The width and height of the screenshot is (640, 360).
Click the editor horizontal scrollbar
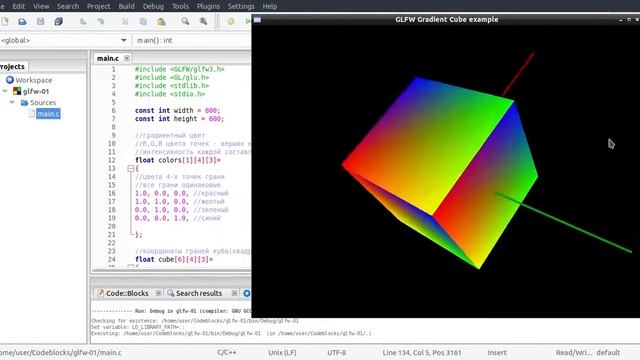[171, 270]
